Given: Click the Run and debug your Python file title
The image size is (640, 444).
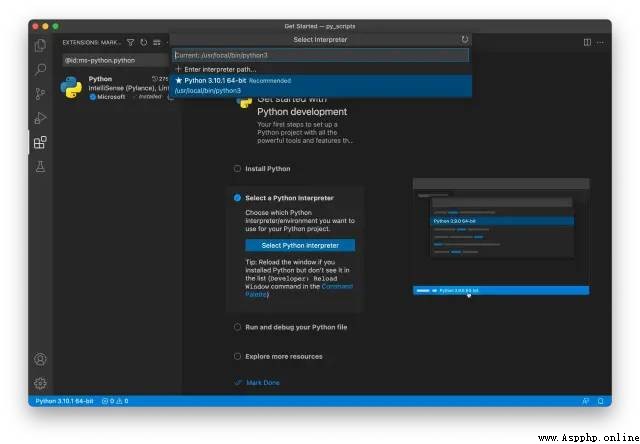Looking at the screenshot, I should (296, 327).
